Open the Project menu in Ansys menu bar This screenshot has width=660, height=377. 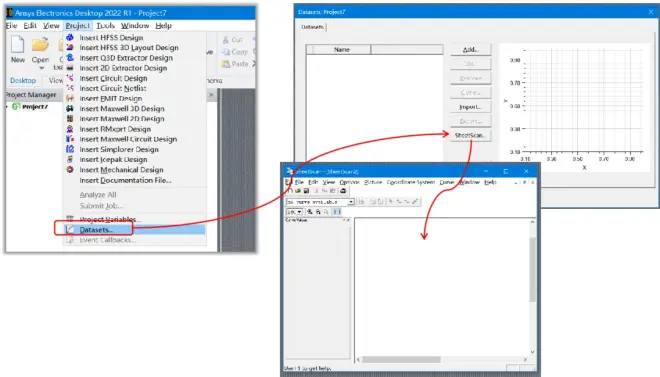(78, 26)
